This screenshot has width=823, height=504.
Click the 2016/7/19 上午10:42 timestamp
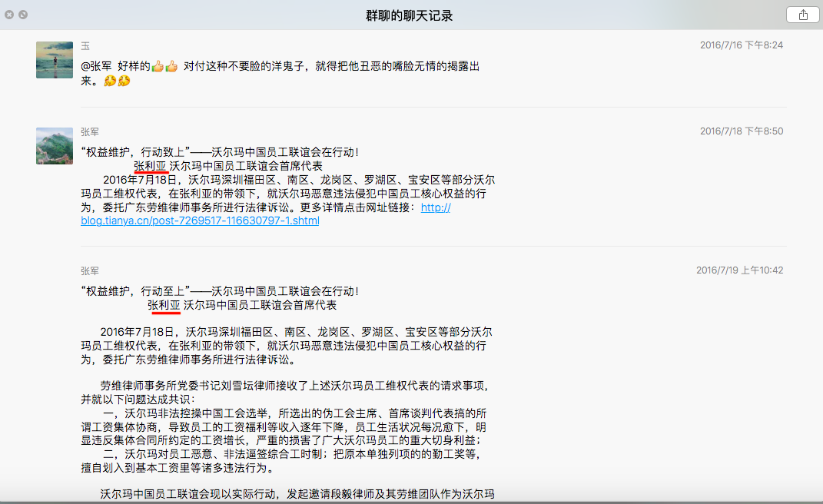pyautogui.click(x=739, y=270)
